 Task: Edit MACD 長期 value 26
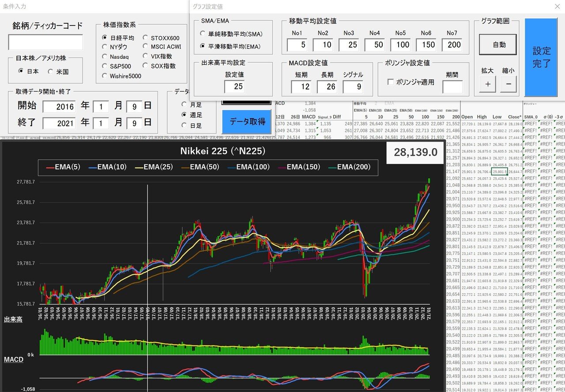pyautogui.click(x=327, y=87)
